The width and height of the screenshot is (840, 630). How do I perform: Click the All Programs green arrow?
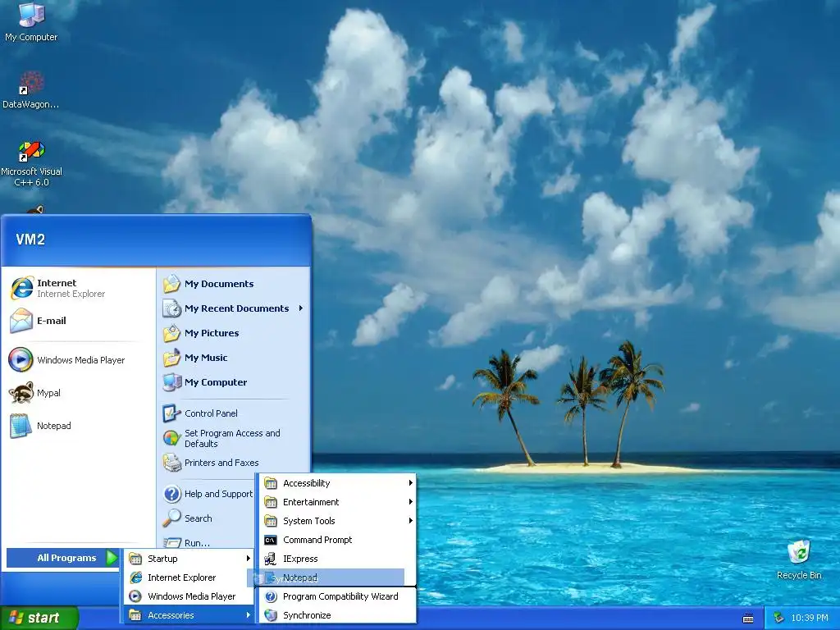pos(112,558)
